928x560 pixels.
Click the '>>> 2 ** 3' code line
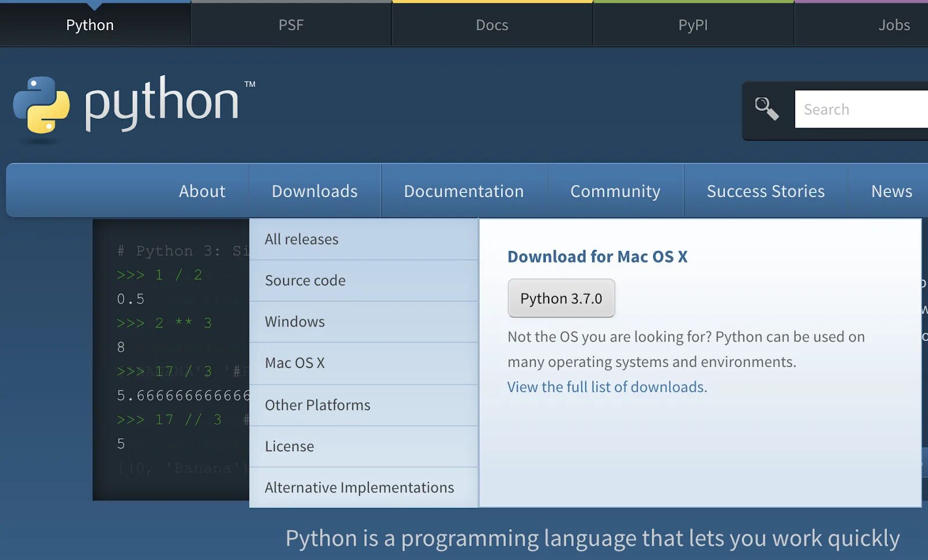coord(164,323)
